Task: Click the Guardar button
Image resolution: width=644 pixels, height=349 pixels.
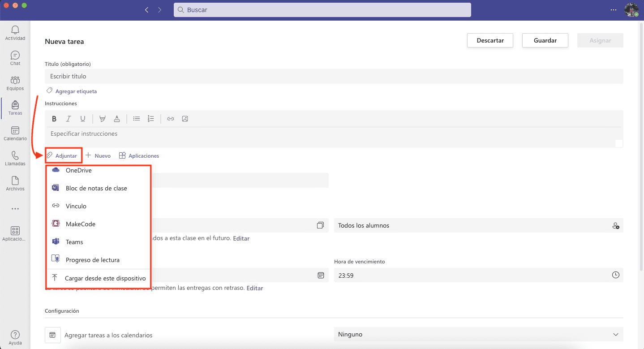Action: pyautogui.click(x=545, y=40)
